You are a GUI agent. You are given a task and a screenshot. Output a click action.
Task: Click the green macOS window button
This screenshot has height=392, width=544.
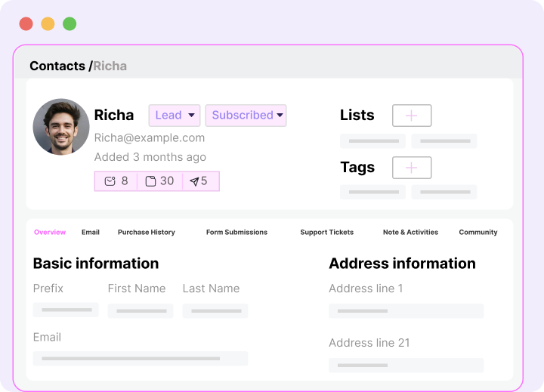pos(70,23)
